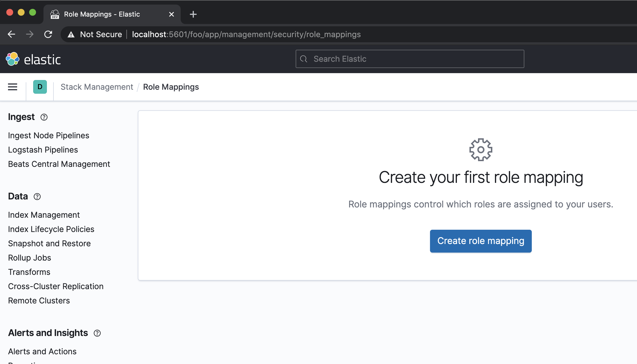
Task: Open a new browser tab
Action: click(x=193, y=14)
